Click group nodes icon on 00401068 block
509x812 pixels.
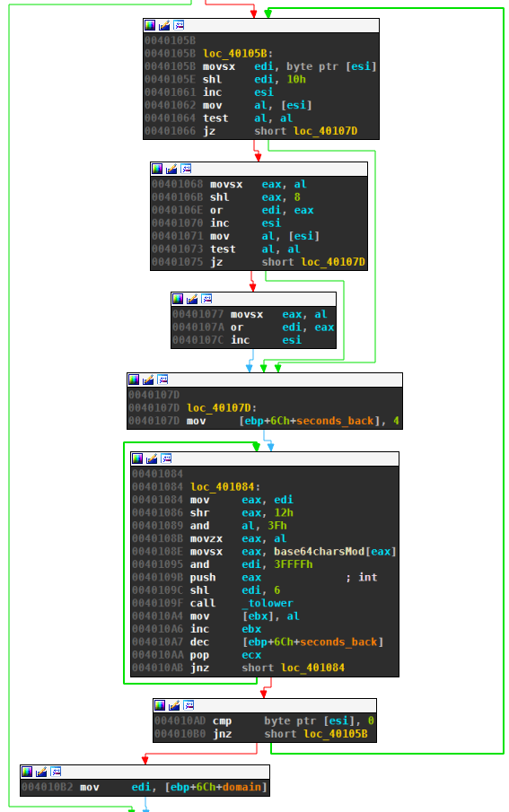[186, 169]
